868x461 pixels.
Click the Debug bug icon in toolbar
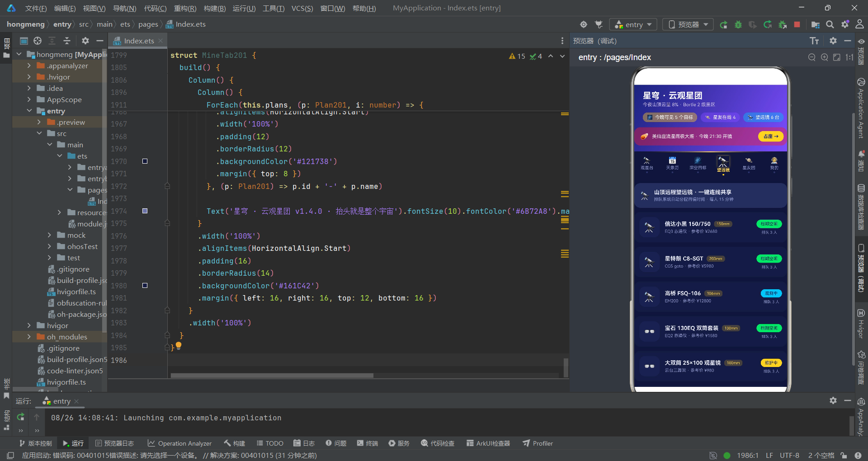(738, 24)
